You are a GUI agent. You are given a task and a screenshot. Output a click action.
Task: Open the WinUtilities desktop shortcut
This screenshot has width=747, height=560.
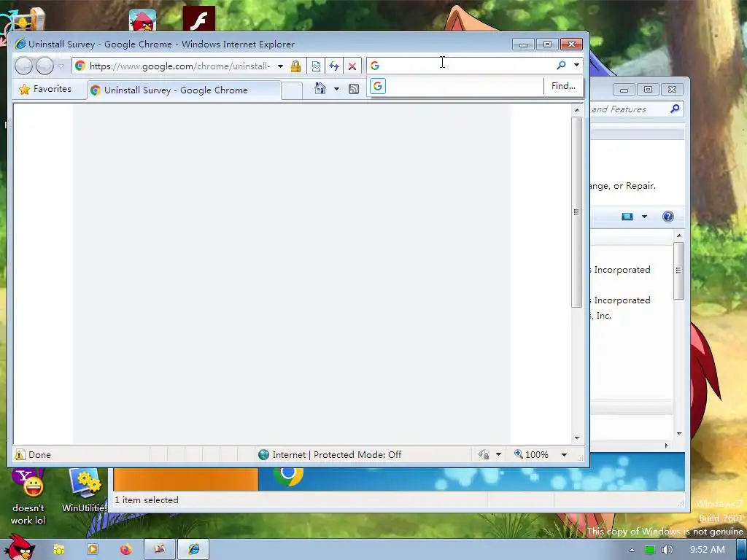[85, 491]
